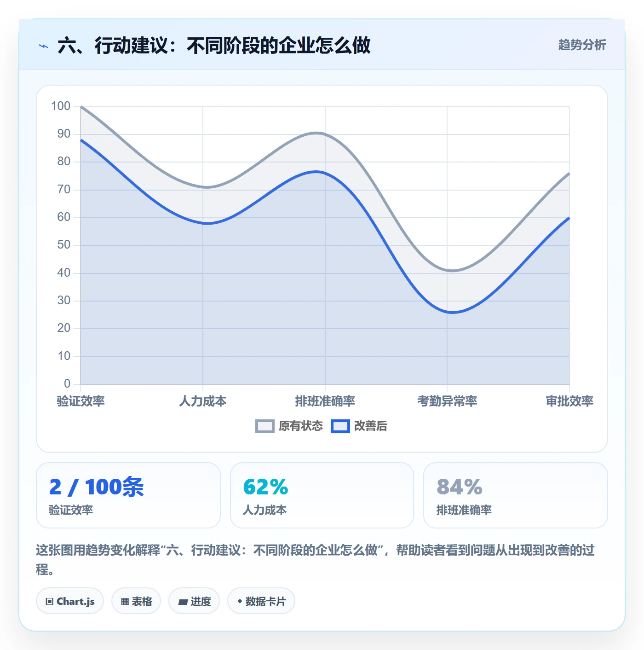Screen dimensions: 644x650
Task: Select the 数据卡片 tag chip
Action: pyautogui.click(x=261, y=601)
